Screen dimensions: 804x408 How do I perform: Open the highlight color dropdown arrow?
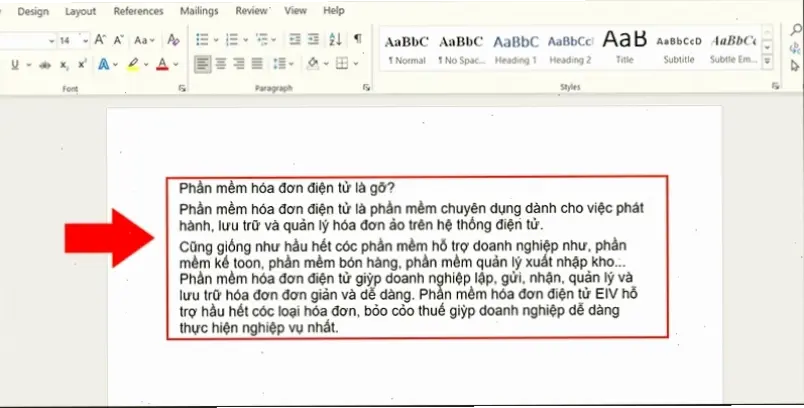[x=146, y=65]
